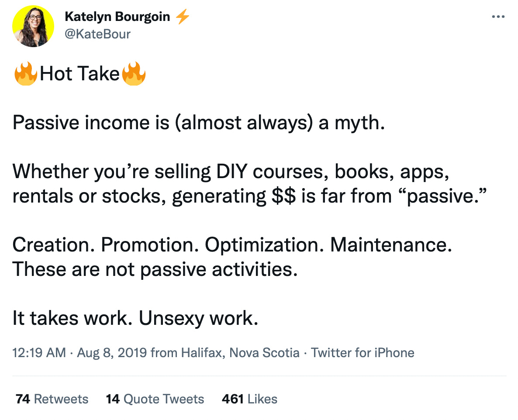Click the 'Passive income is a myth' sentence
The width and height of the screenshot is (518, 420).
(x=198, y=124)
